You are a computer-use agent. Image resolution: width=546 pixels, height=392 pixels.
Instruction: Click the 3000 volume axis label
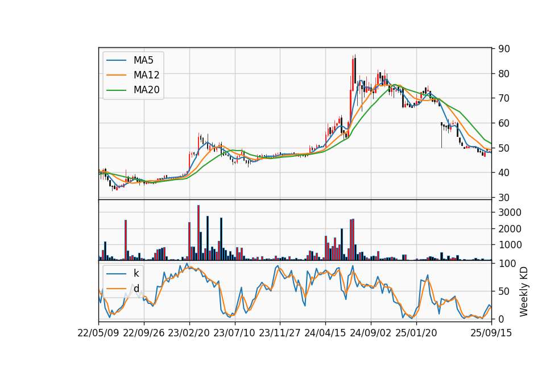point(510,212)
